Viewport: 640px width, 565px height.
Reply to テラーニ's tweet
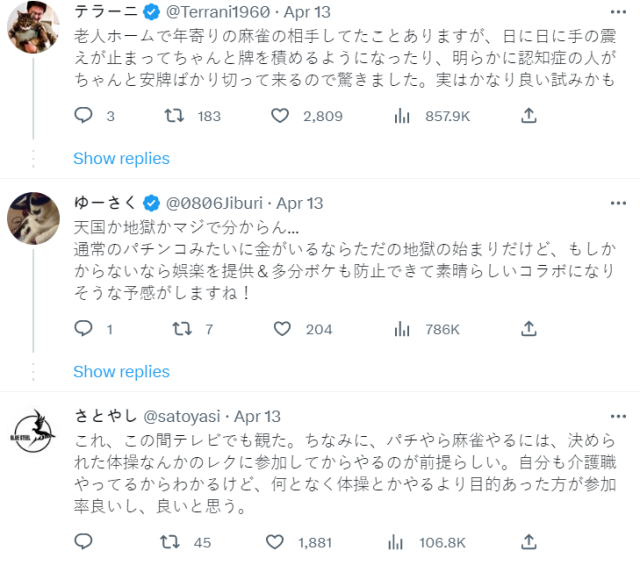[84, 116]
